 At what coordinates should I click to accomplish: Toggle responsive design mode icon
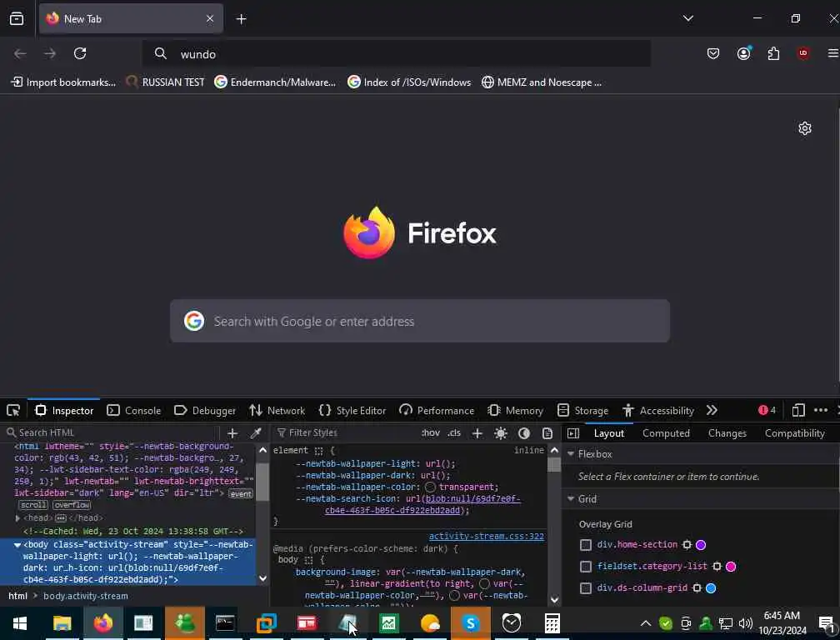point(798,410)
